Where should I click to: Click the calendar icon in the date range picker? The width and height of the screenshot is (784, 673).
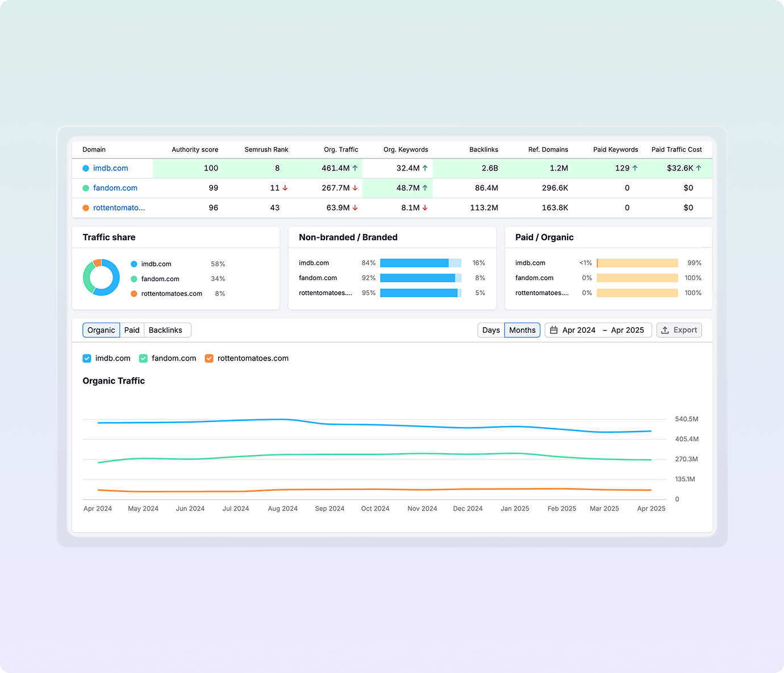tap(553, 330)
